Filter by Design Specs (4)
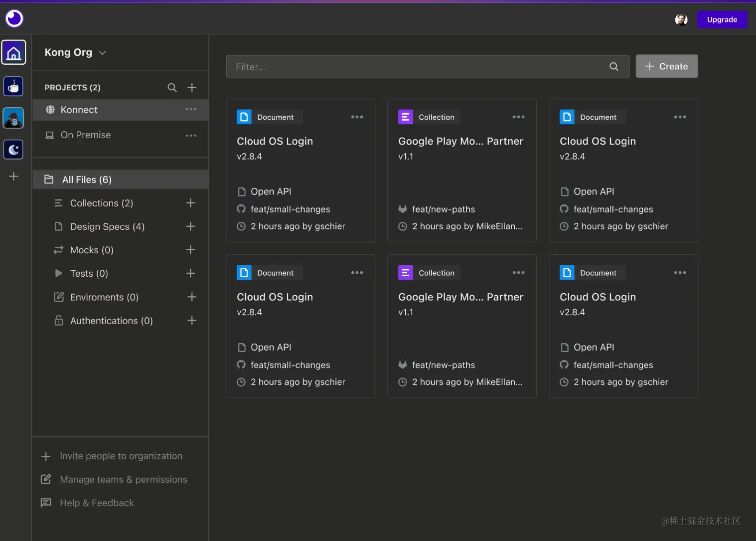This screenshot has width=756, height=541. [107, 226]
